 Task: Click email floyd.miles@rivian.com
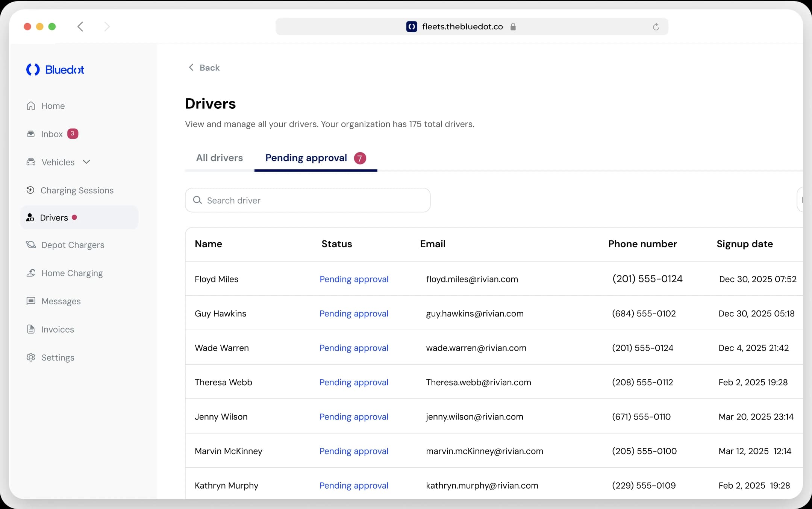tap(472, 279)
